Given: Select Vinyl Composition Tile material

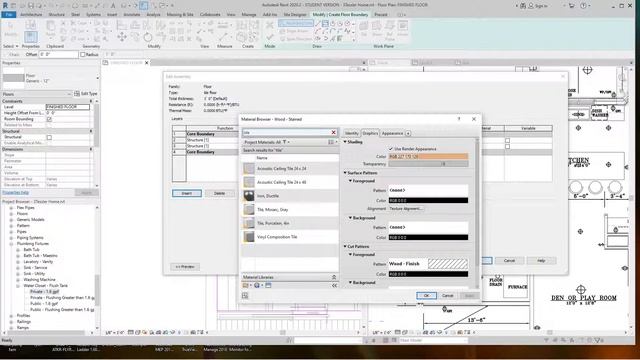Looking at the screenshot, I should [290, 237].
